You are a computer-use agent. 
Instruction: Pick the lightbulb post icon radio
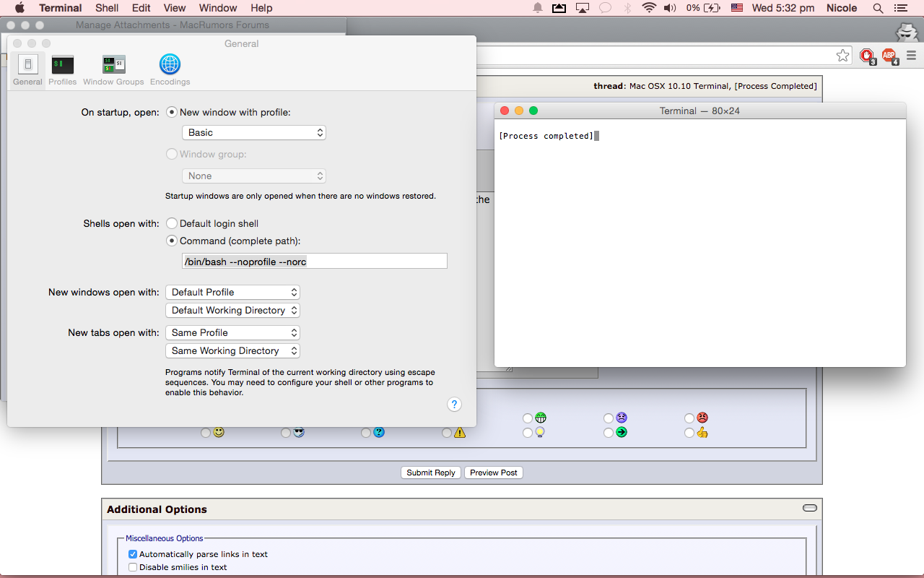coord(528,433)
